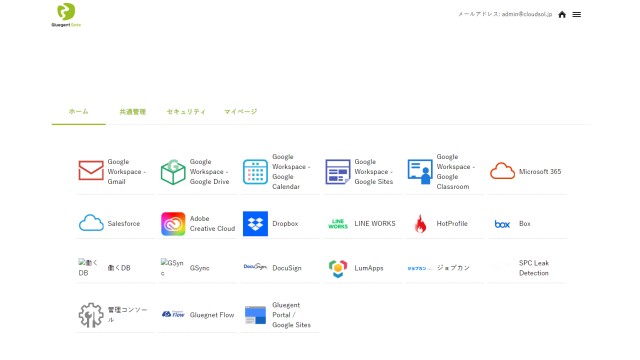Open the DocuSign text link

coord(287,268)
